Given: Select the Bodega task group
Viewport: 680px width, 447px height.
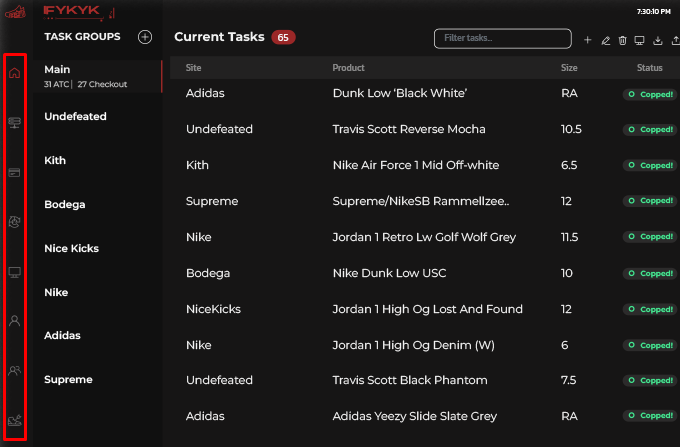Looking at the screenshot, I should (x=65, y=205).
